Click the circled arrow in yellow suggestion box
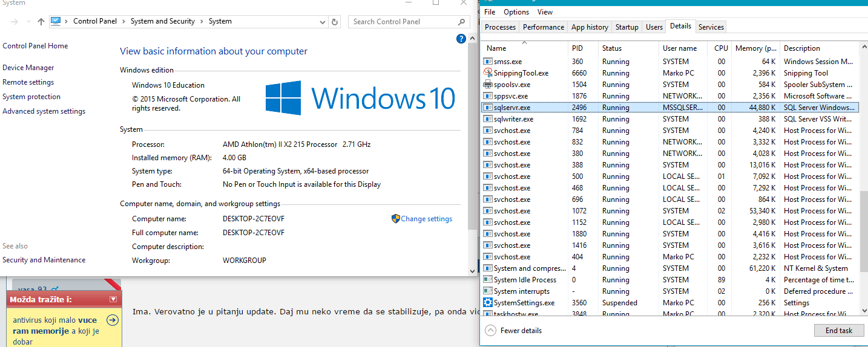868x347 pixels. pyautogui.click(x=112, y=320)
